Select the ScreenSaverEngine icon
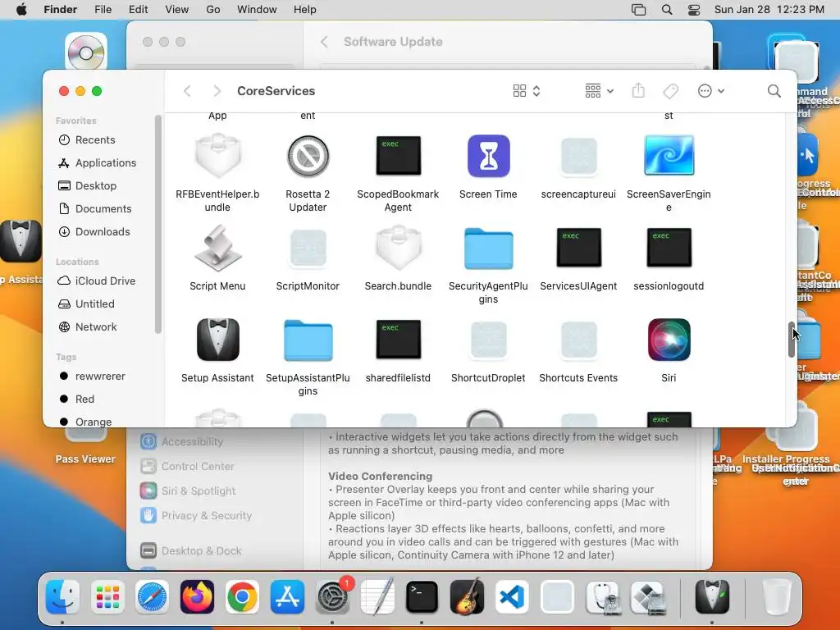The image size is (840, 630). pos(669,156)
